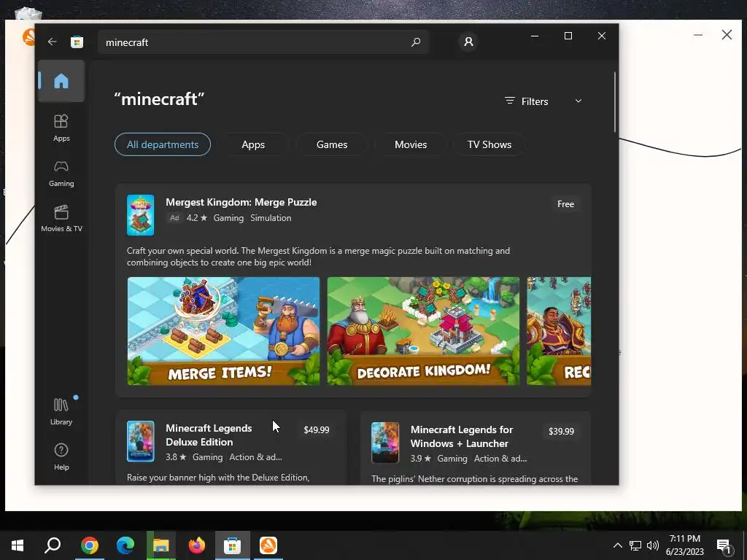This screenshot has height=560, width=747.
Task: Open the notification center icon
Action: coord(724,545)
